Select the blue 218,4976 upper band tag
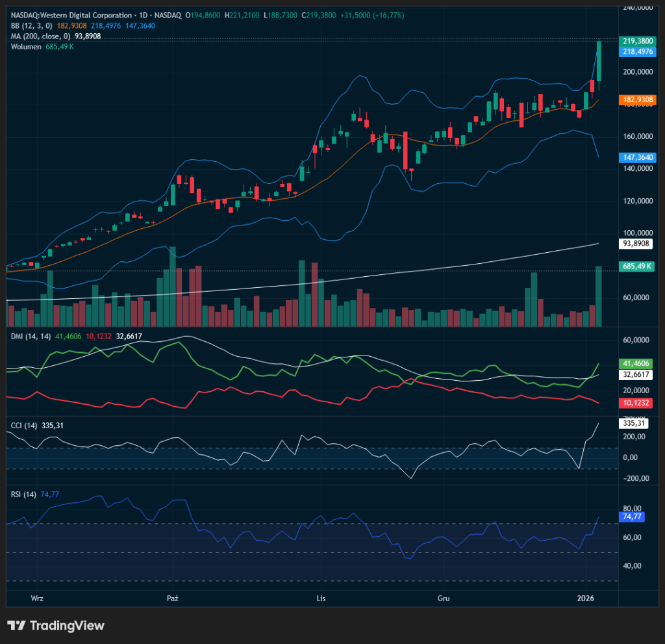 [637, 51]
